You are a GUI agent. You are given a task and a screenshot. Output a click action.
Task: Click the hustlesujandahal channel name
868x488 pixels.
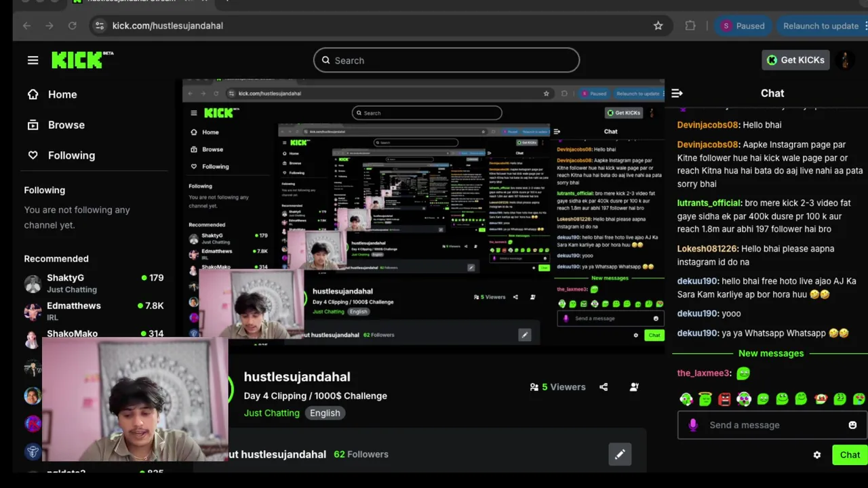(x=297, y=377)
